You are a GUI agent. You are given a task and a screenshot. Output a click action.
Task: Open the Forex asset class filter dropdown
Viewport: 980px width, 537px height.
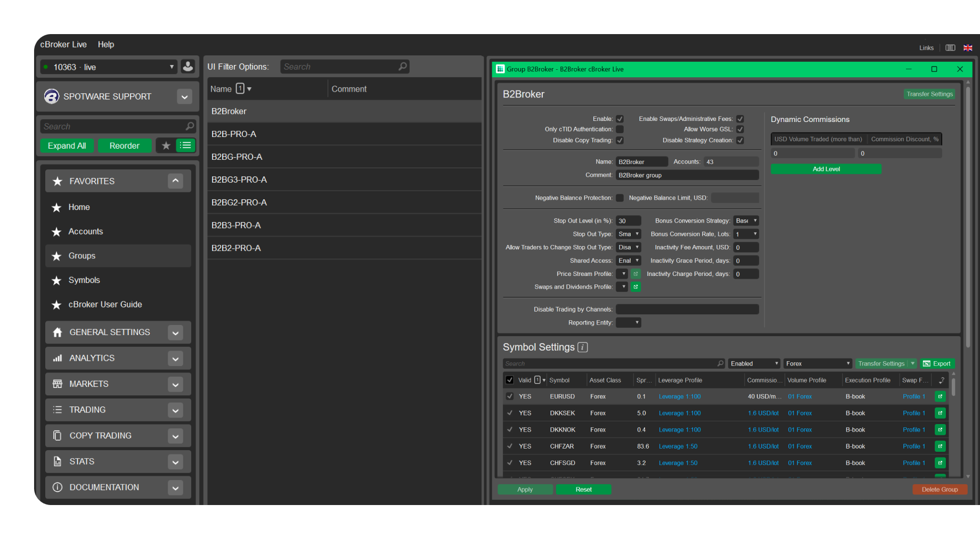818,363
